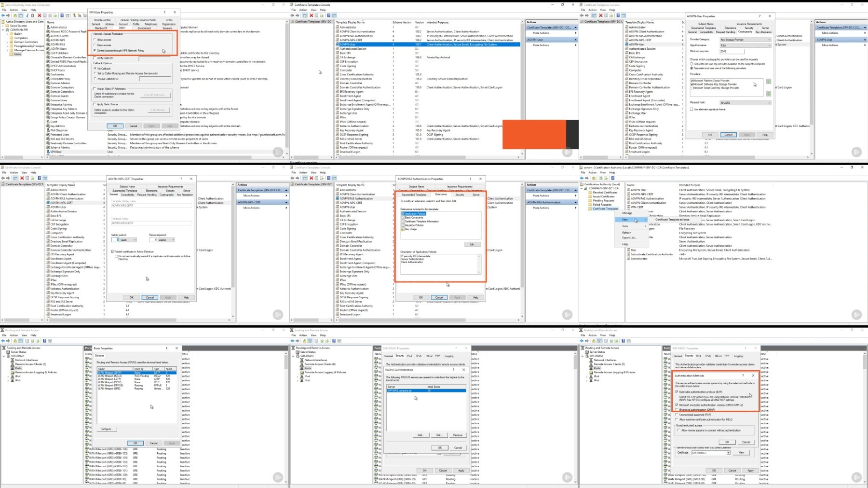The width and height of the screenshot is (868, 488).
Task: Toggle Microsoft encrypted authentication version 2 (MS-CHAP v2)
Action: tap(678, 405)
